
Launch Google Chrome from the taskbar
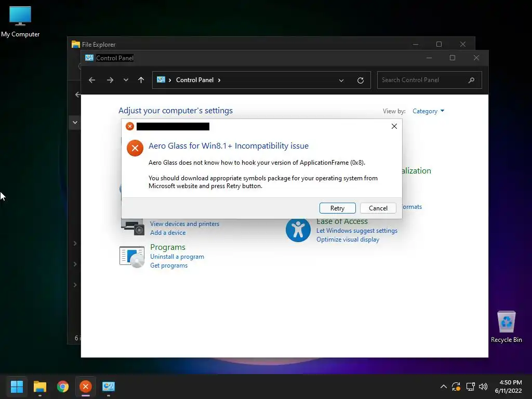pos(63,387)
